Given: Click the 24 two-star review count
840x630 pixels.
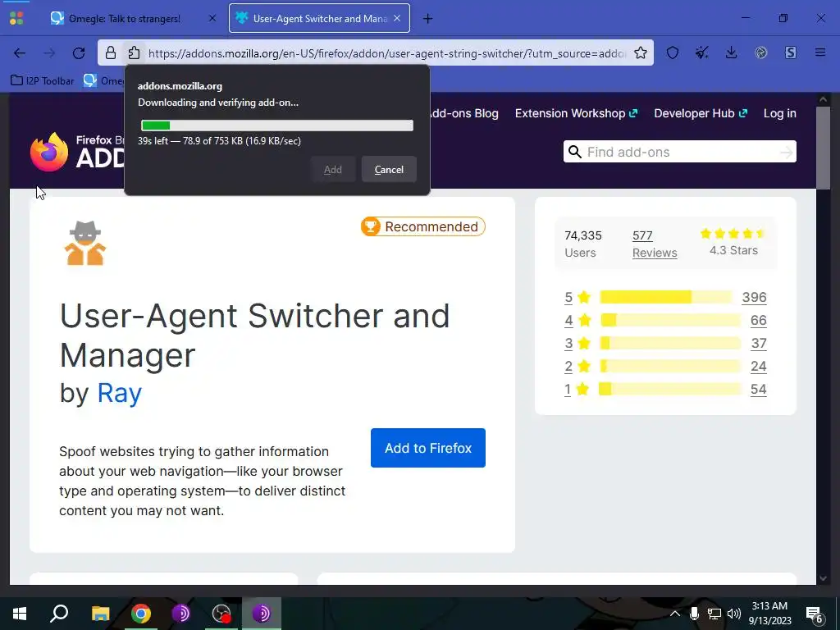Looking at the screenshot, I should [x=758, y=366].
